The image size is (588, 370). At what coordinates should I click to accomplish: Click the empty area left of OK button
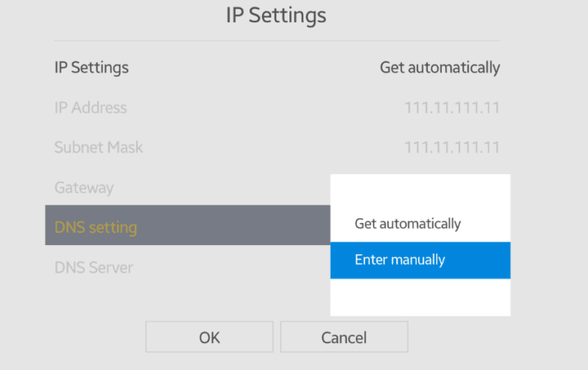tap(92, 337)
